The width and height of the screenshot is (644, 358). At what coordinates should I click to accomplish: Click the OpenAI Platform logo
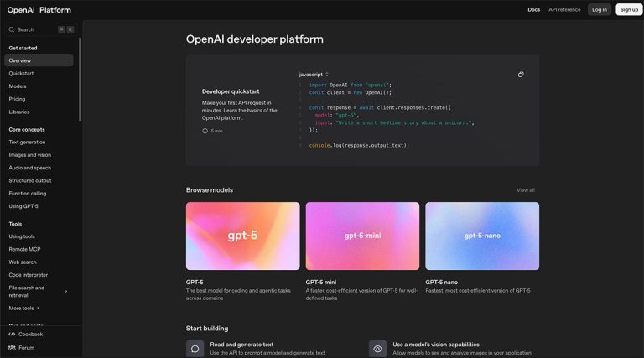[x=39, y=10]
